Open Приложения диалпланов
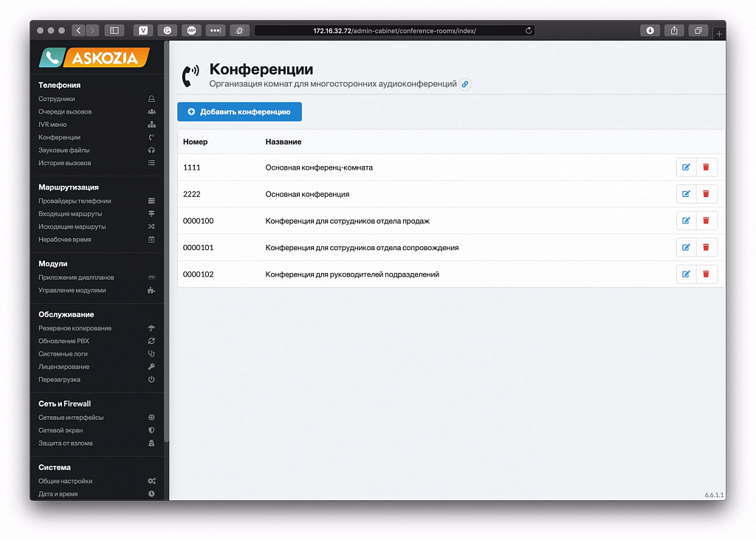The width and height of the screenshot is (756, 540). pyautogui.click(x=97, y=277)
